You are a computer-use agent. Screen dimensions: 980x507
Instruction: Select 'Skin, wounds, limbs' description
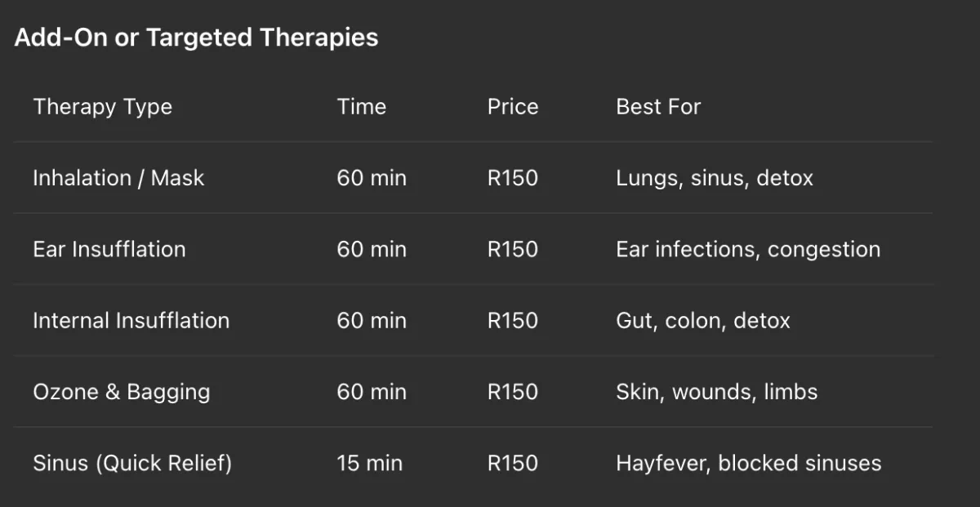[x=717, y=392]
